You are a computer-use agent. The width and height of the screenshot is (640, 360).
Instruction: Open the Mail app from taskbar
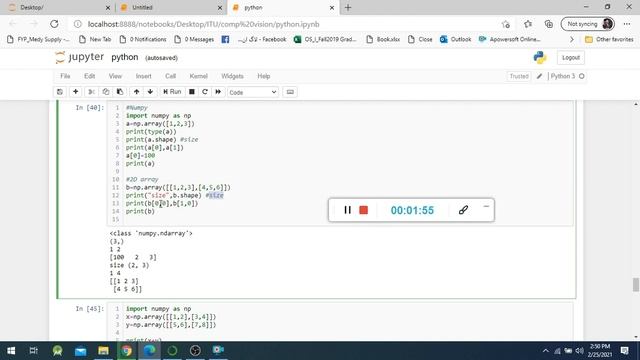pos(80,350)
